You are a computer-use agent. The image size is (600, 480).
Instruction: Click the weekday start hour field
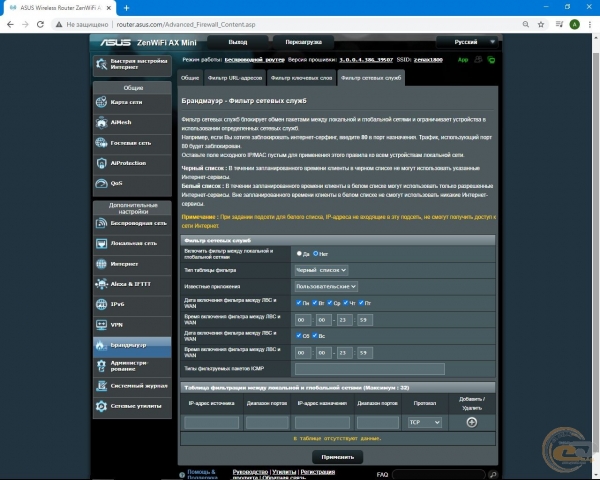pos(303,320)
